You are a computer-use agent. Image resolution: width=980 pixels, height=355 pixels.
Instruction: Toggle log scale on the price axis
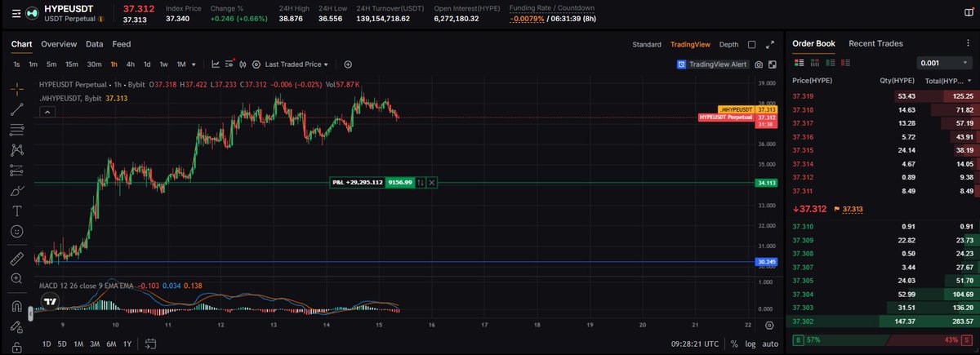point(750,344)
